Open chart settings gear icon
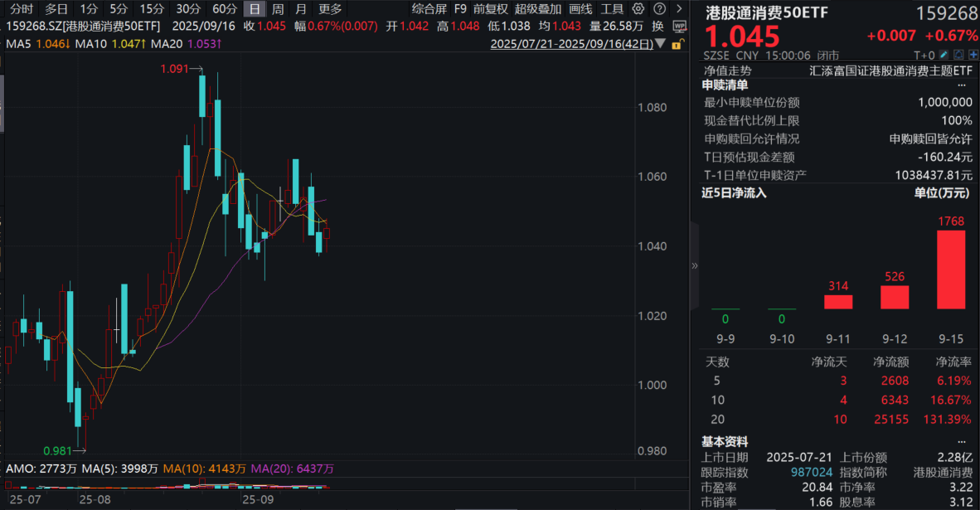The width and height of the screenshot is (980, 510). [637, 9]
